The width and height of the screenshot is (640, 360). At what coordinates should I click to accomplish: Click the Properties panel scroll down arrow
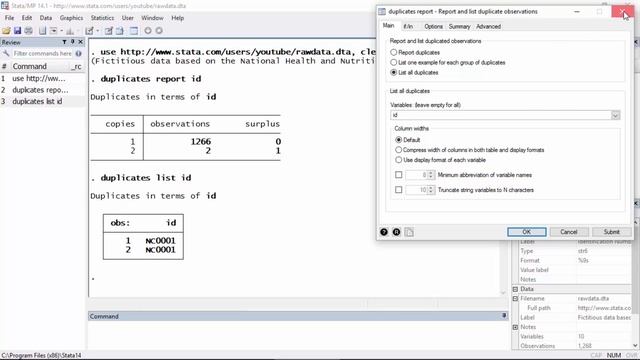[635, 345]
